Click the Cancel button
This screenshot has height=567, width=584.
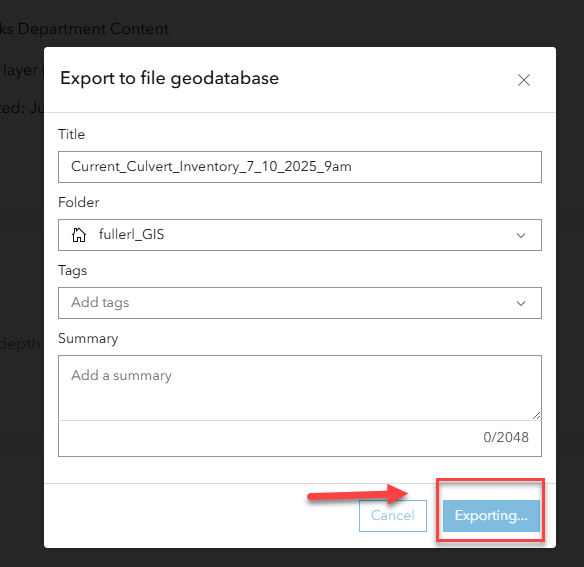click(393, 516)
